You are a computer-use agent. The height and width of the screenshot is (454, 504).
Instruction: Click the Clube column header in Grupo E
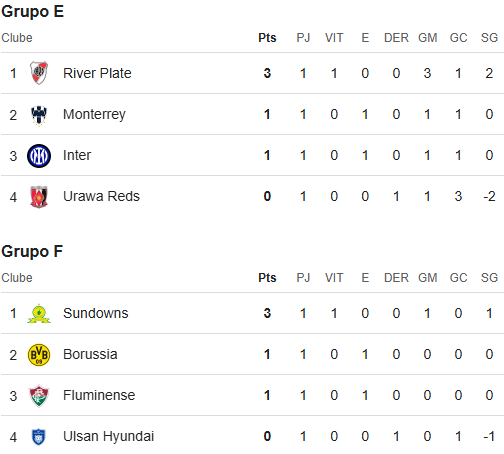[x=17, y=38]
